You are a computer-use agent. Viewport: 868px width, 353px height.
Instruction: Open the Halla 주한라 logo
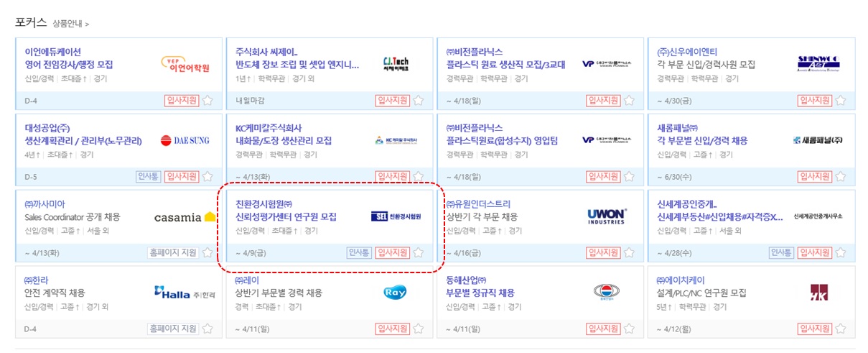click(185, 292)
